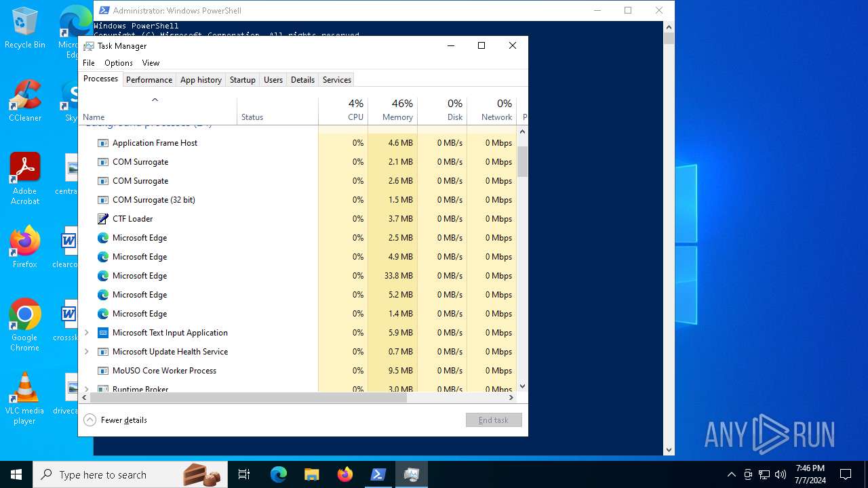Open the Adobe Acrobat desktop shortcut

pyautogui.click(x=25, y=179)
